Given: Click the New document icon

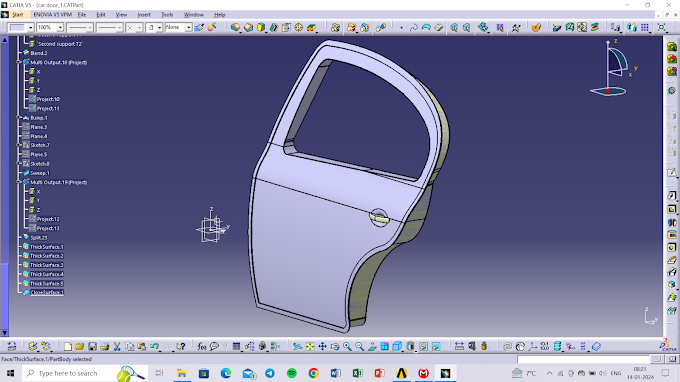Looking at the screenshot, I should (68, 346).
